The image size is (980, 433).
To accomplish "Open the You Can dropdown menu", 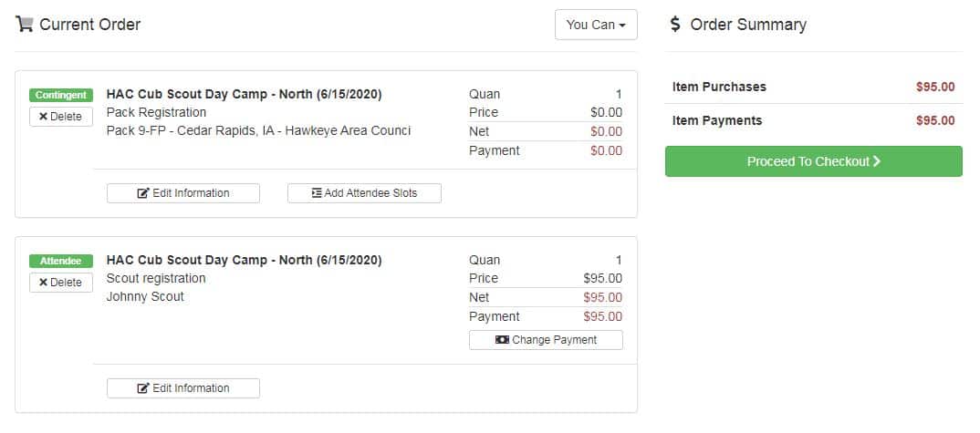I will coord(596,25).
